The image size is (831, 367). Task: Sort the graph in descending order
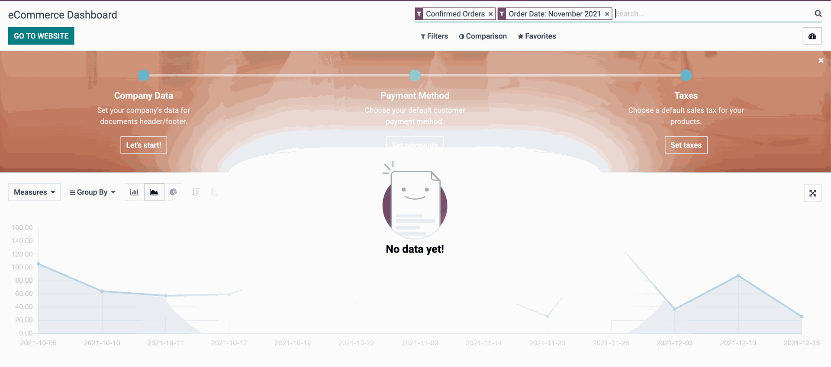click(x=196, y=192)
